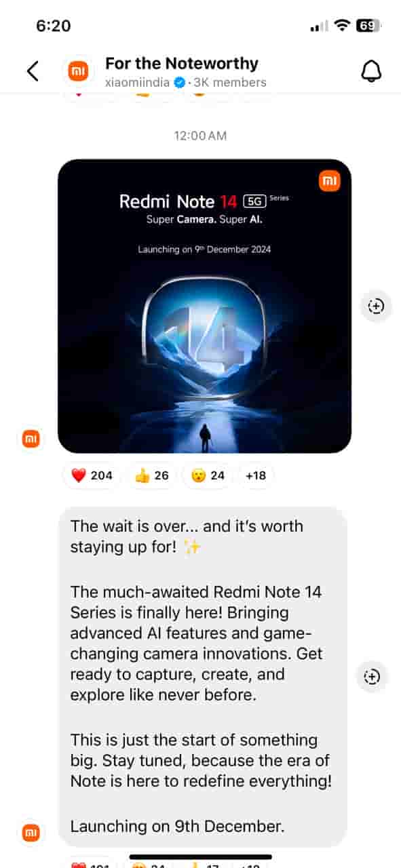Tap the message starting "The wait is over"
The image size is (401, 868).
(203, 676)
